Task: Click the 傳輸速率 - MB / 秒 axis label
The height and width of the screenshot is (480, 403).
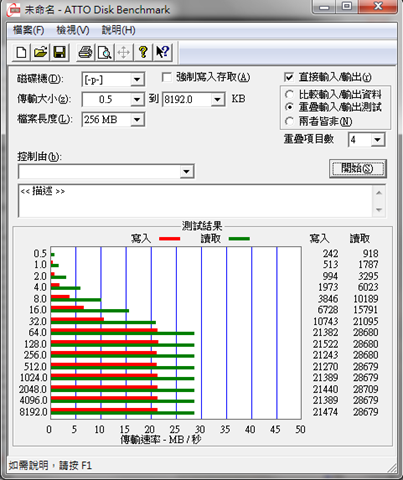Action: click(161, 440)
